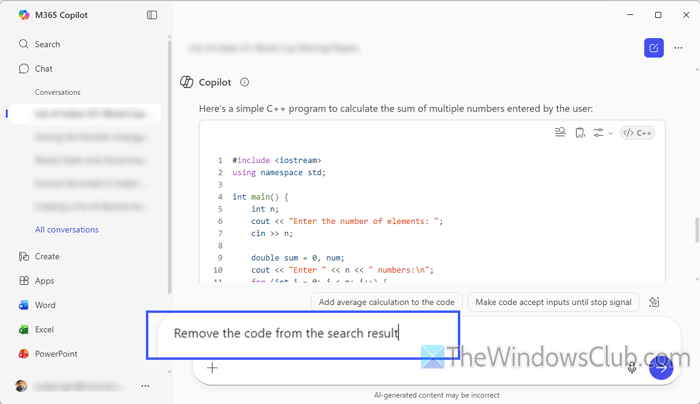Click the M365 Copilot logo

[24, 15]
